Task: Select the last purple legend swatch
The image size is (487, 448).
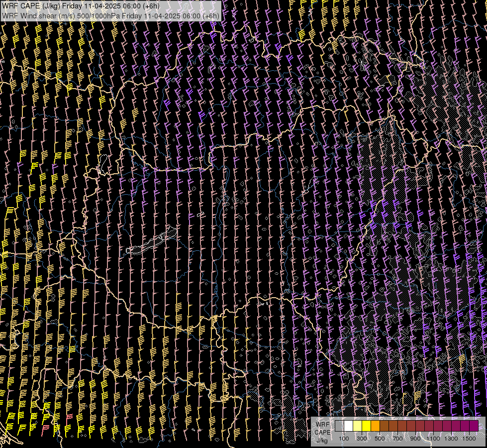Action: pos(474,426)
